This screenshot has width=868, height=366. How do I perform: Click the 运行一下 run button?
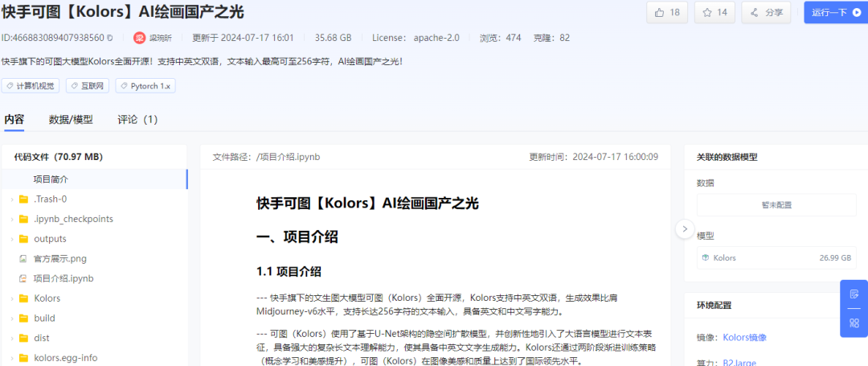point(836,12)
